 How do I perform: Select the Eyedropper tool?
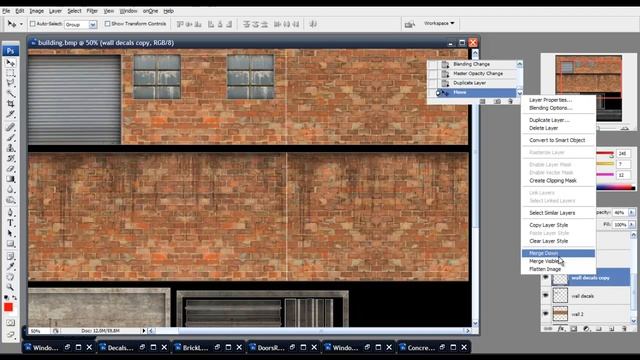click(11, 267)
